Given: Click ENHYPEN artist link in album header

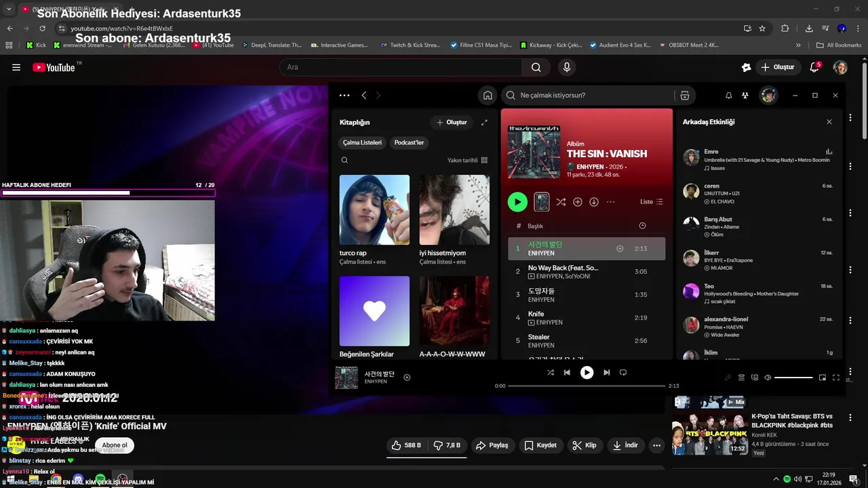Looking at the screenshot, I should click(591, 167).
